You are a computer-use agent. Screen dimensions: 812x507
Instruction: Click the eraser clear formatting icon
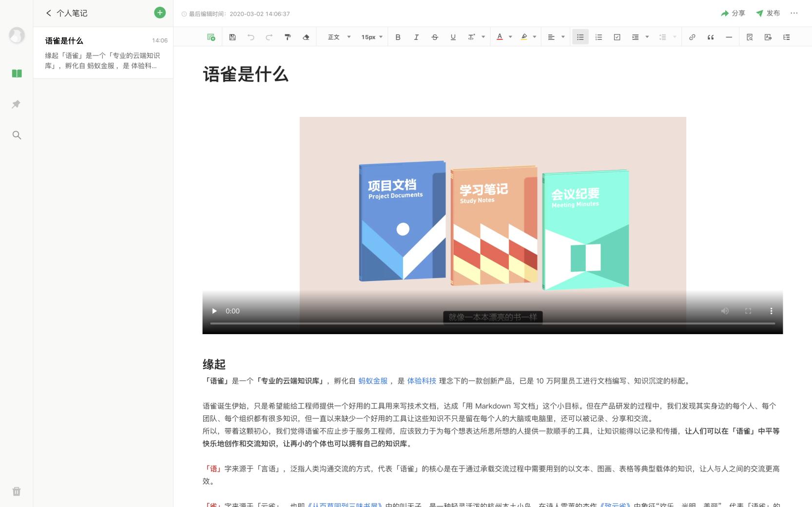click(306, 37)
